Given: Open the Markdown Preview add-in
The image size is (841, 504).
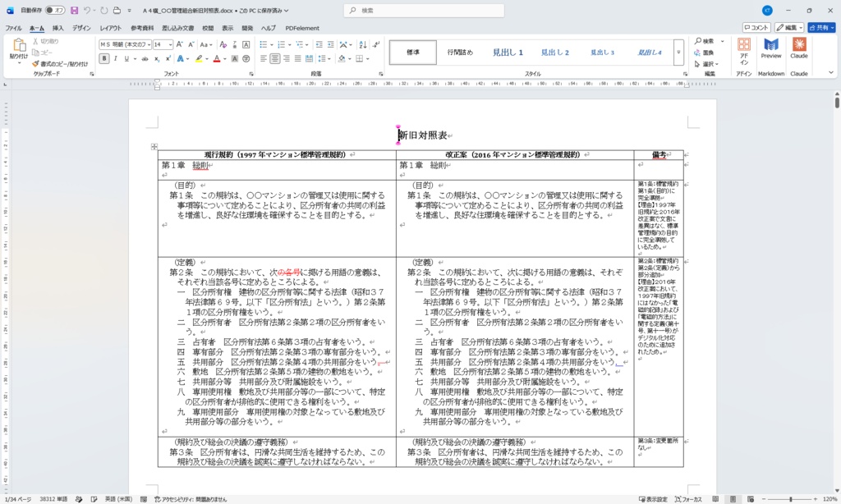Looking at the screenshot, I should 771,49.
